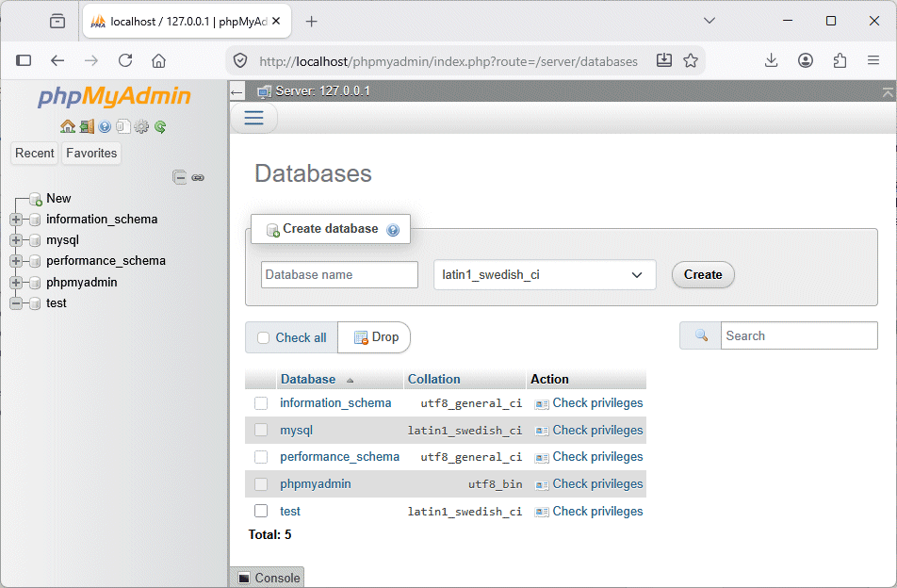Go back in browser history

click(57, 60)
